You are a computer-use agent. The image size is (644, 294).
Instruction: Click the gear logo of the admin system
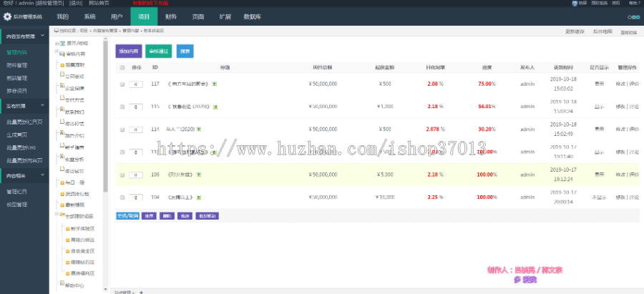(7, 17)
